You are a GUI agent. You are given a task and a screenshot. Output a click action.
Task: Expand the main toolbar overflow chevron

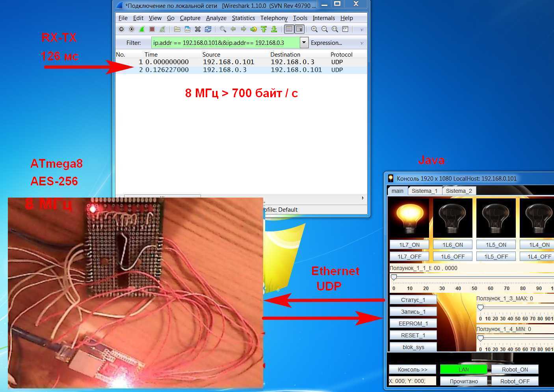coord(362,30)
